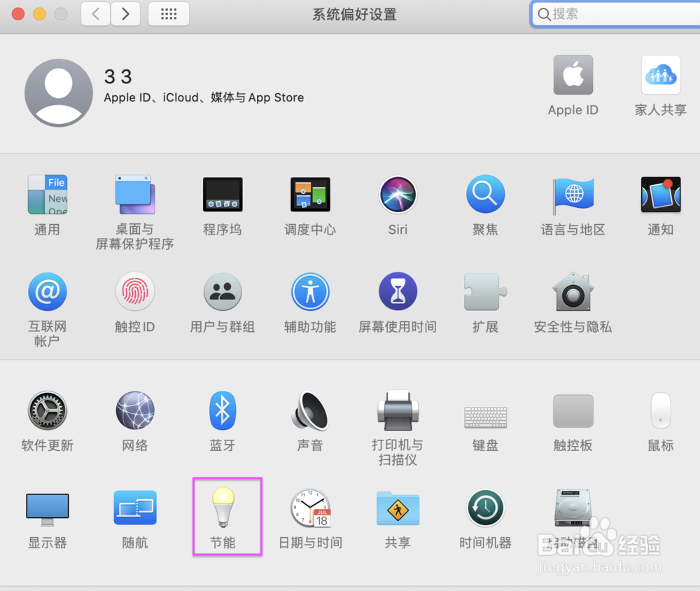Viewport: 700px width, 591px height.
Task: Click the user profile picture for 33
Action: [x=59, y=92]
